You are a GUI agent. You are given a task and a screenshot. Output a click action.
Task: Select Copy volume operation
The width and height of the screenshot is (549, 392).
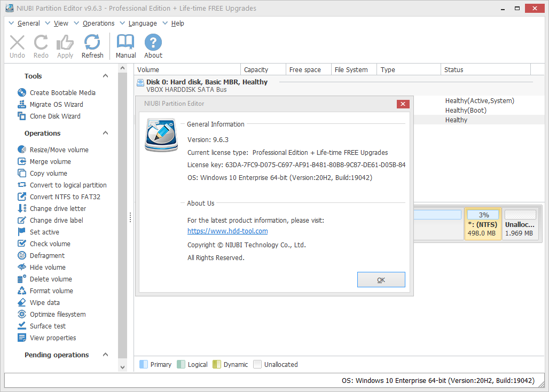pyautogui.click(x=42, y=173)
